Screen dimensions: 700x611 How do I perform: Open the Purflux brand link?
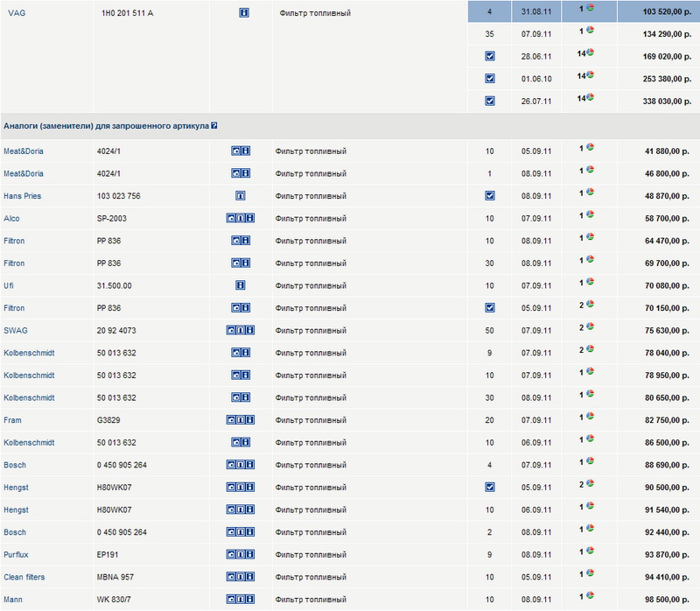coord(16,555)
